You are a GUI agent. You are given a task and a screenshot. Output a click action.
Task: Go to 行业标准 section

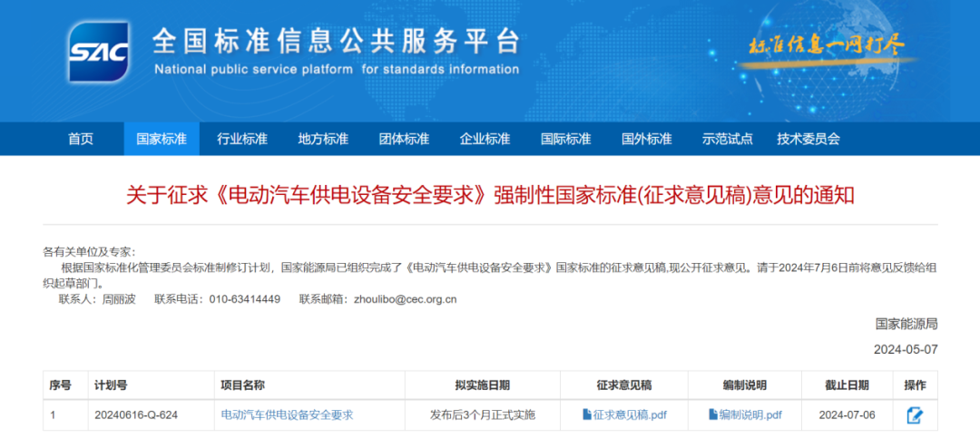pyautogui.click(x=242, y=139)
